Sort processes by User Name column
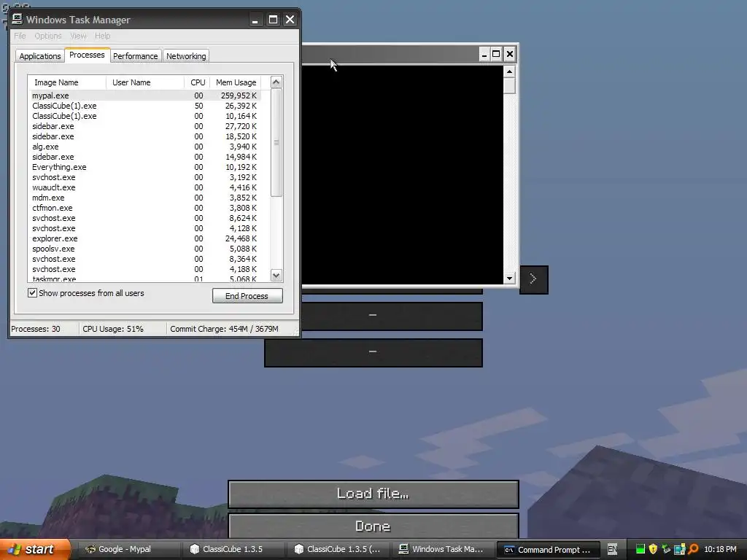Viewport: 747px width, 560px height. pyautogui.click(x=145, y=82)
